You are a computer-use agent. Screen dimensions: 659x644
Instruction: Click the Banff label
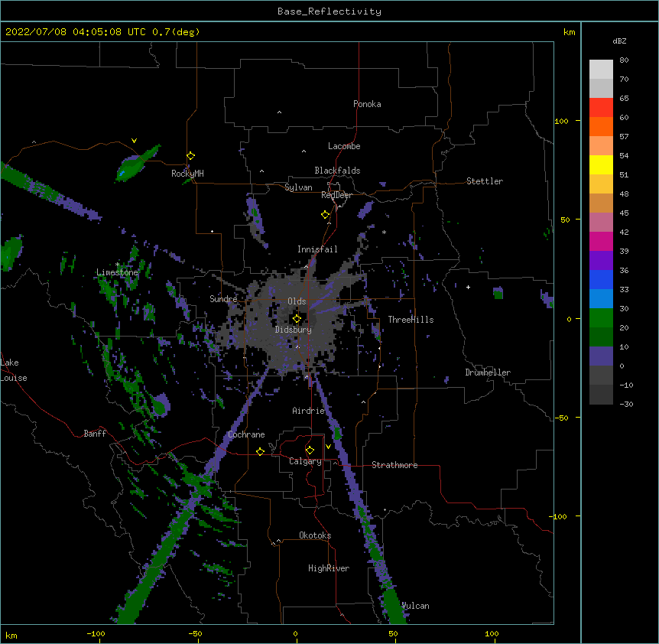[x=95, y=434]
